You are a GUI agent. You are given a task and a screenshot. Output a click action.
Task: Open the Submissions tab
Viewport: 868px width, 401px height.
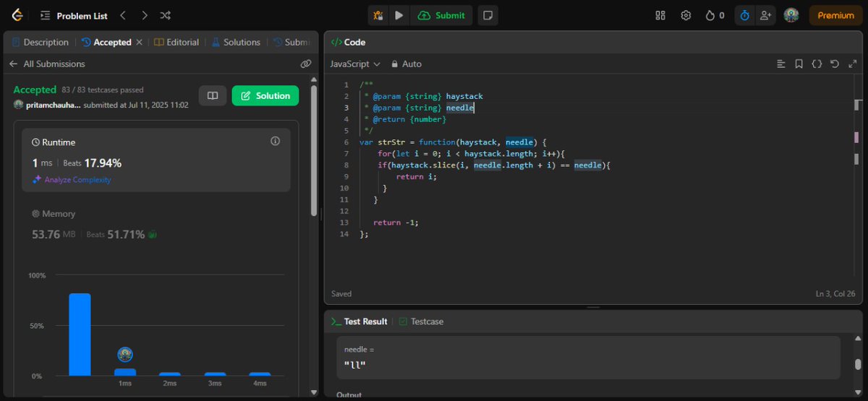click(292, 42)
